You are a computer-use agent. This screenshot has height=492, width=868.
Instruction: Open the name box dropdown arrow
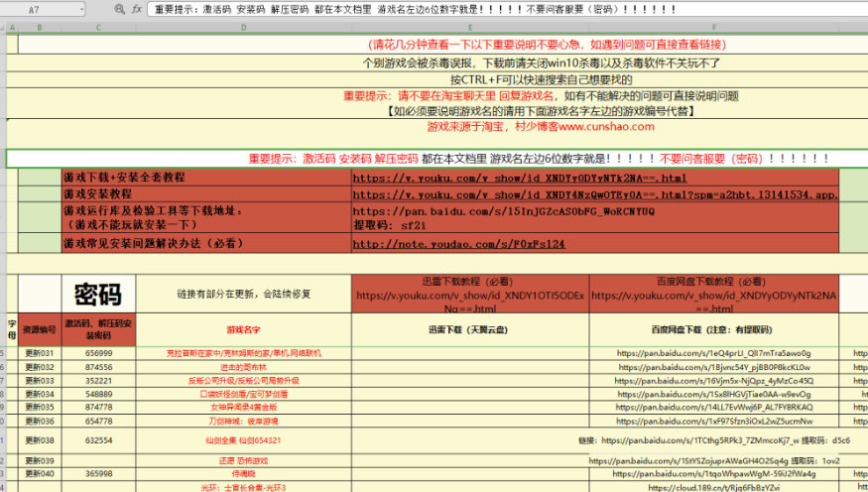(82, 9)
